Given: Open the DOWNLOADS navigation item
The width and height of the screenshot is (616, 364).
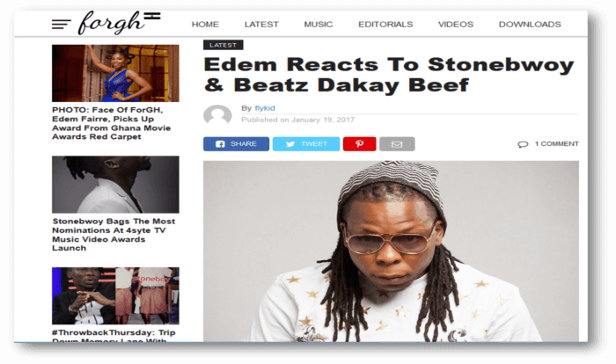Looking at the screenshot, I should (530, 25).
